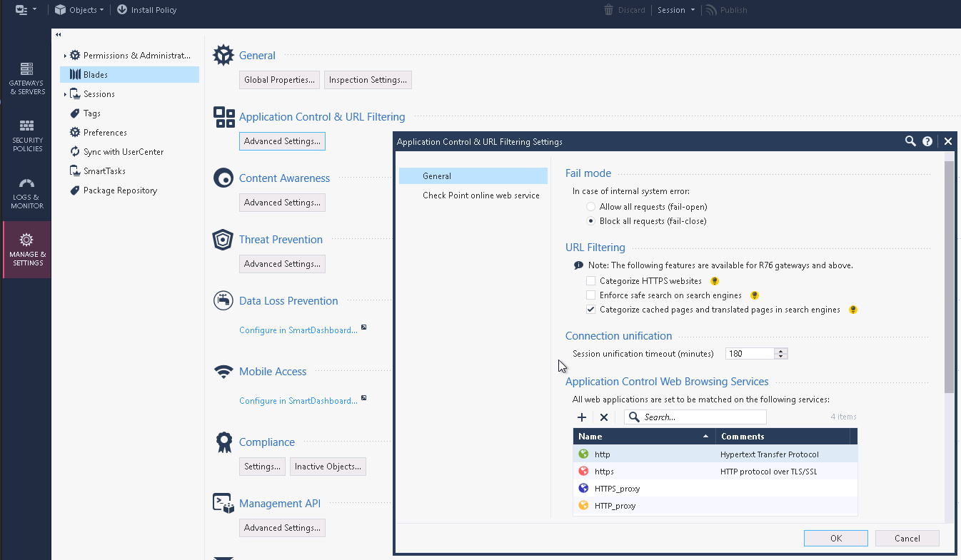Click Configure in SmartDashboard under Data Loss Prevention
The height and width of the screenshot is (560, 961).
point(298,330)
